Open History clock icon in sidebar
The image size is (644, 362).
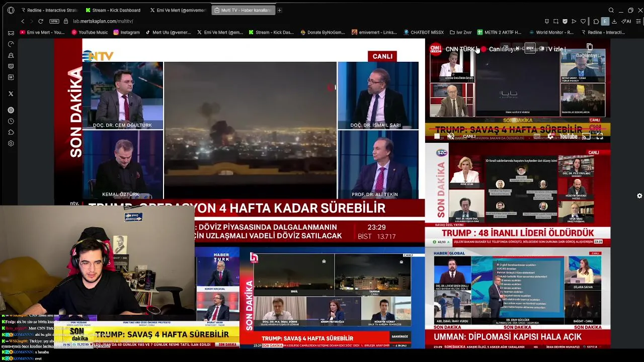[11, 121]
